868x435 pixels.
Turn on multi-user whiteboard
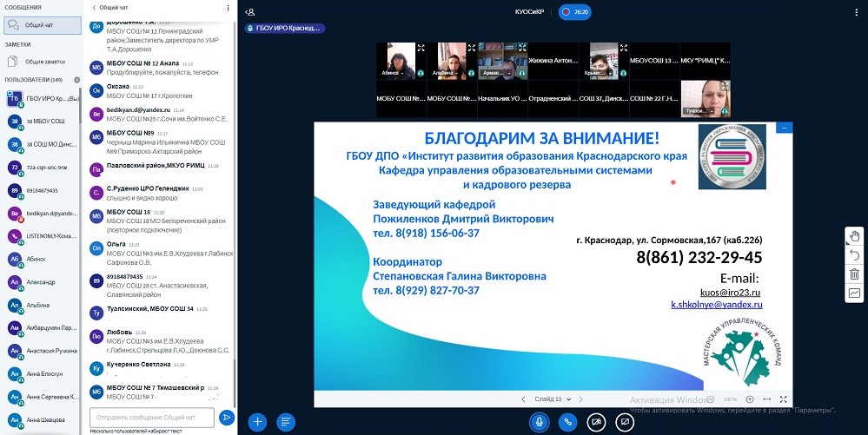854,293
